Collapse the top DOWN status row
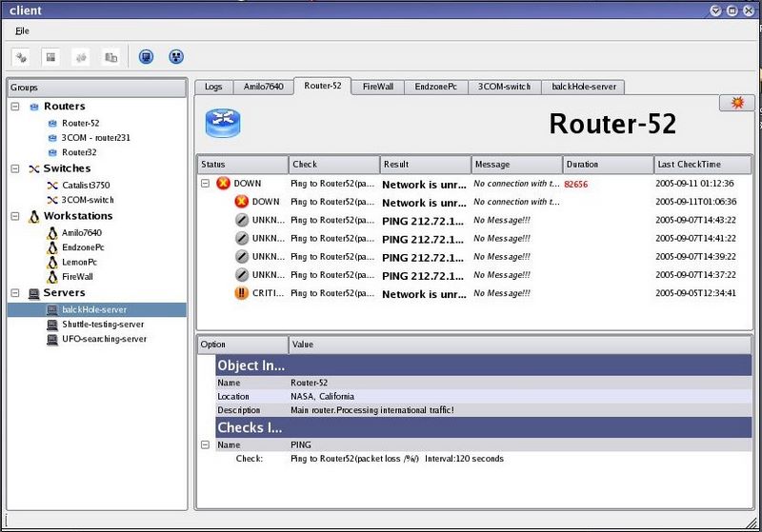This screenshot has height=532, width=762. 206,183
